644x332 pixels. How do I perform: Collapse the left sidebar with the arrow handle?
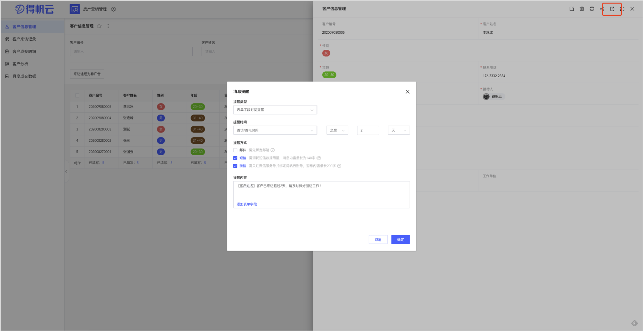point(66,172)
